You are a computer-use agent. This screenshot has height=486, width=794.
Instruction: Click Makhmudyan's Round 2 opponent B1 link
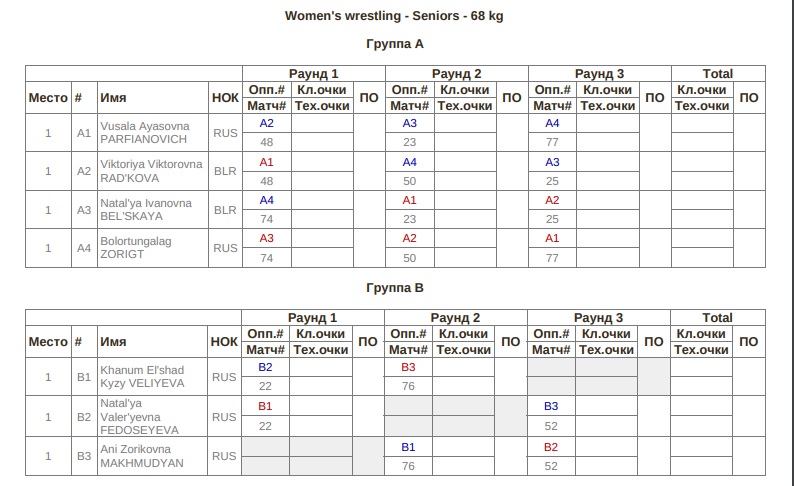408,447
